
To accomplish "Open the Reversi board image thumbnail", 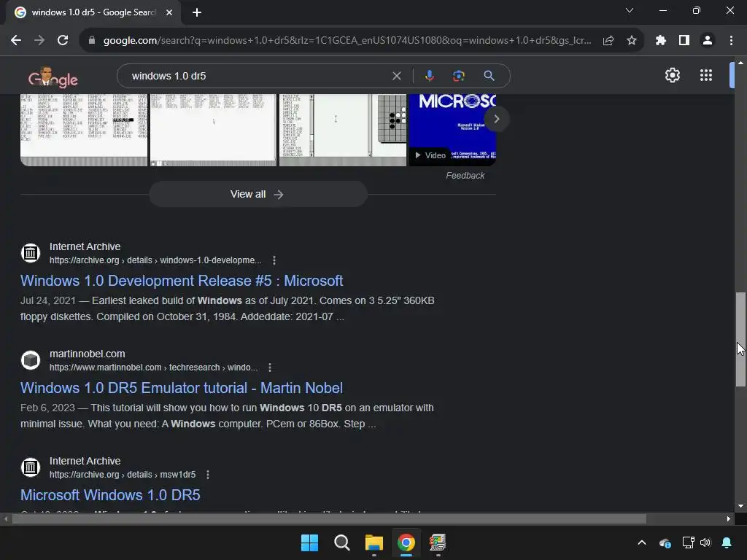I will [343, 130].
